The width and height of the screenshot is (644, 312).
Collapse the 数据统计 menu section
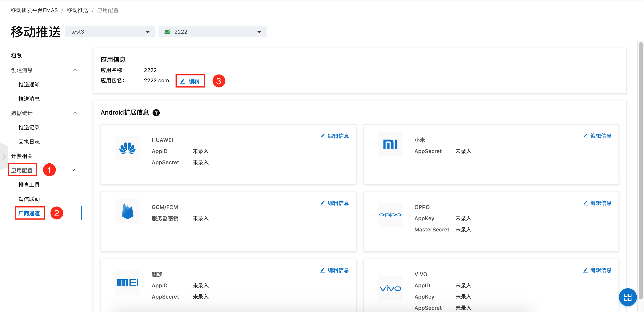[x=74, y=113]
